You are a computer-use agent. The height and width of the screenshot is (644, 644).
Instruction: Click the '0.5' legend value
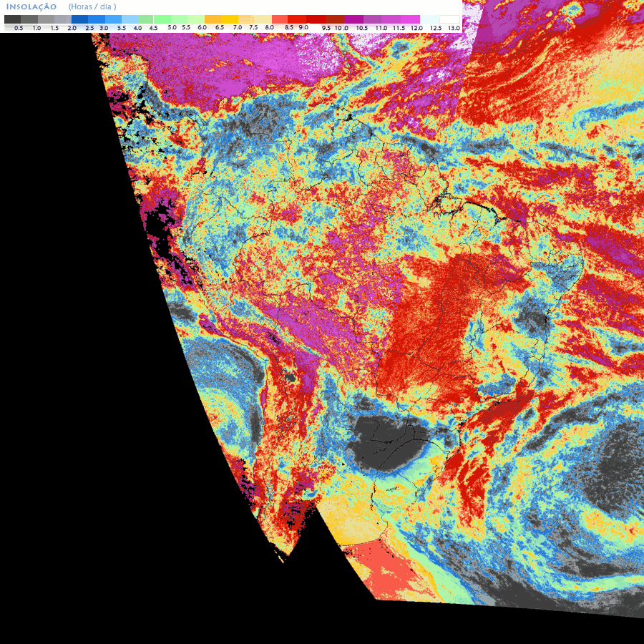(19, 28)
